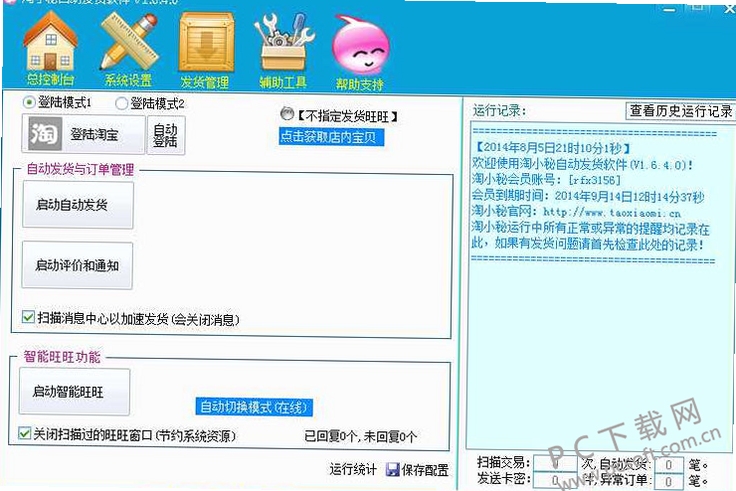736x491 pixels.
Task: Click the taoxiaomi.cn URL in log
Action: (x=612, y=213)
